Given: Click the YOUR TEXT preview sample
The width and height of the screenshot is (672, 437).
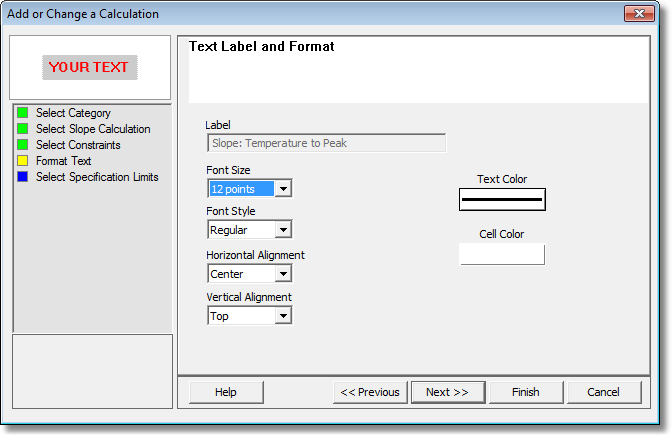Looking at the screenshot, I should [90, 67].
